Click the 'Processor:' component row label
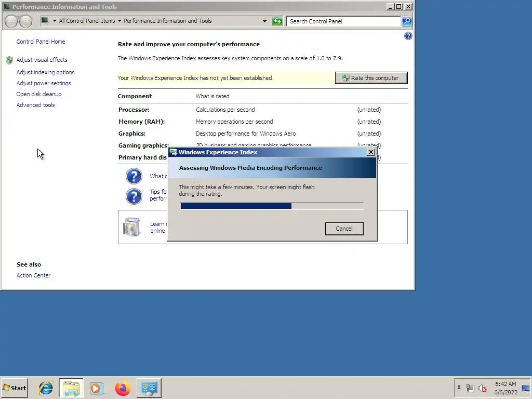This screenshot has height=399, width=532. (134, 110)
